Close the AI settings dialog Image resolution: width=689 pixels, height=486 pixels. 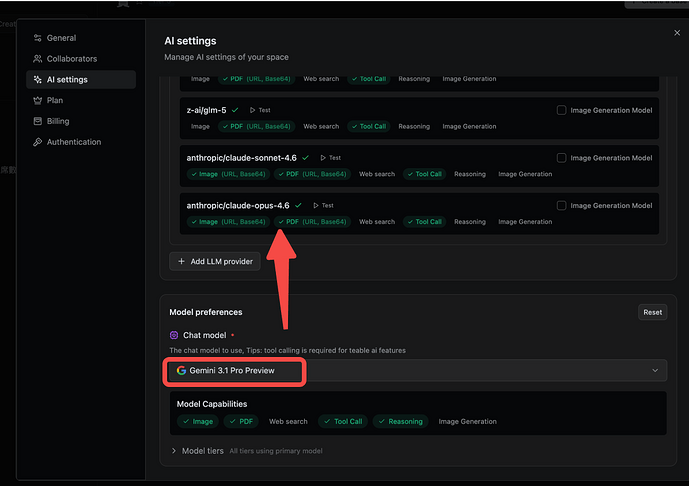click(677, 33)
